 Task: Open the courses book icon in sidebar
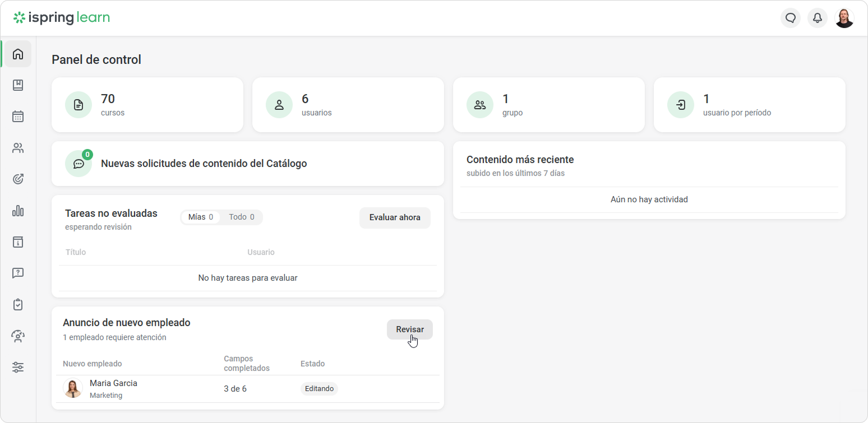pyautogui.click(x=18, y=85)
